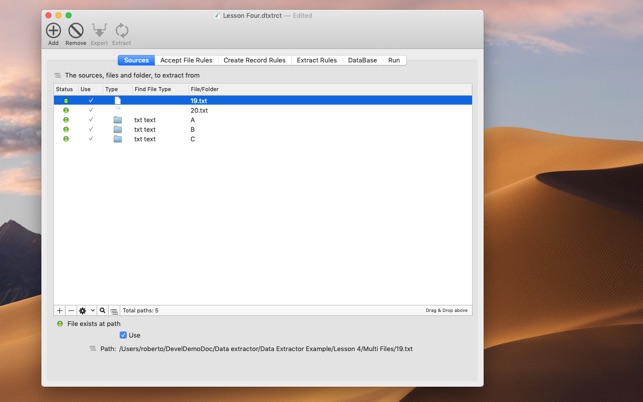
Task: Click the Status column header
Action: tap(65, 89)
